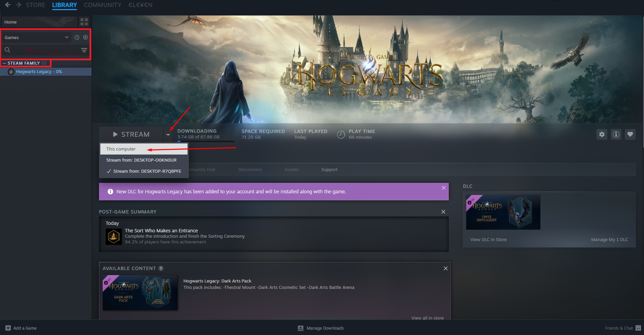644x335 pixels.
Task: Open the Onyx Hippogriff DLC thumbnail
Action: point(503,212)
